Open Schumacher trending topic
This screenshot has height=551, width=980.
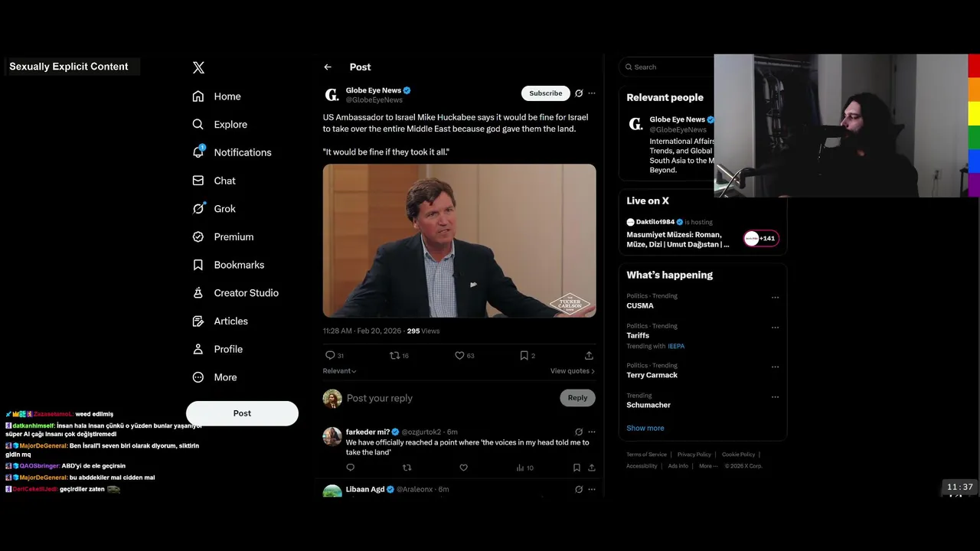[648, 405]
